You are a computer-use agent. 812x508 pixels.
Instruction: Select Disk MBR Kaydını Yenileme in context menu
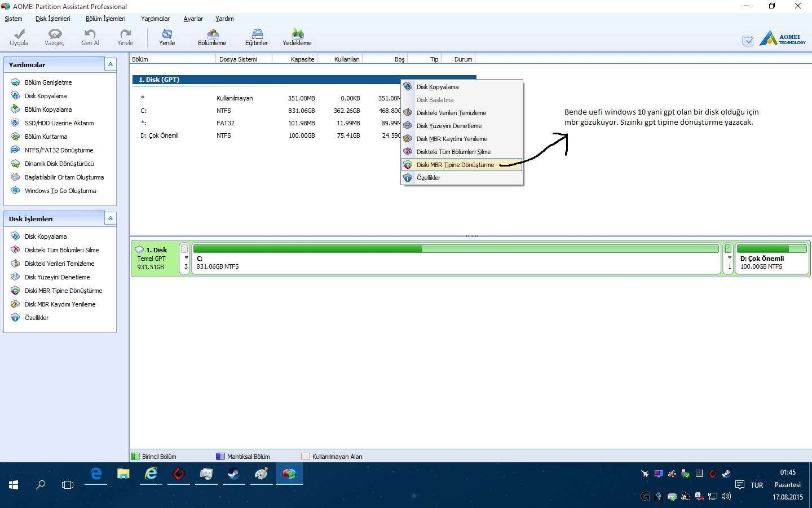point(462,139)
